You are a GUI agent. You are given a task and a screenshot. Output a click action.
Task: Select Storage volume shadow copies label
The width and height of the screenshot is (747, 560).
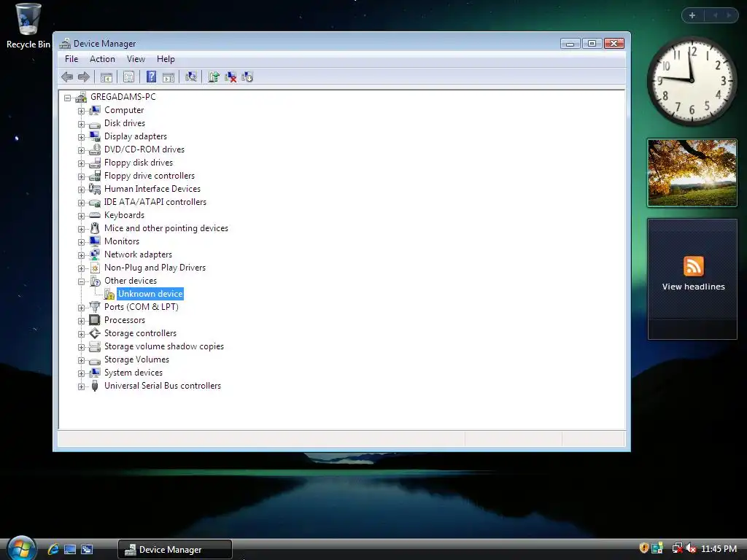coord(164,346)
